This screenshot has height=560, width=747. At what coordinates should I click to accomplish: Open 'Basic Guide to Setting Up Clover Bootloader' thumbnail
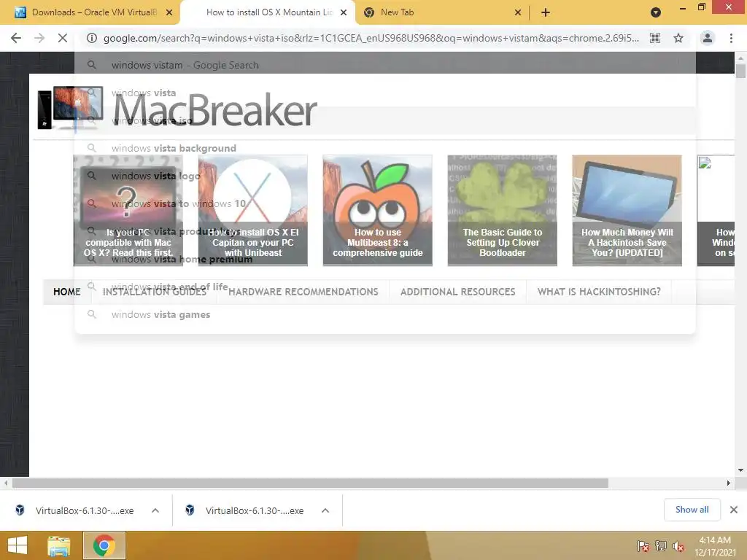click(x=503, y=210)
